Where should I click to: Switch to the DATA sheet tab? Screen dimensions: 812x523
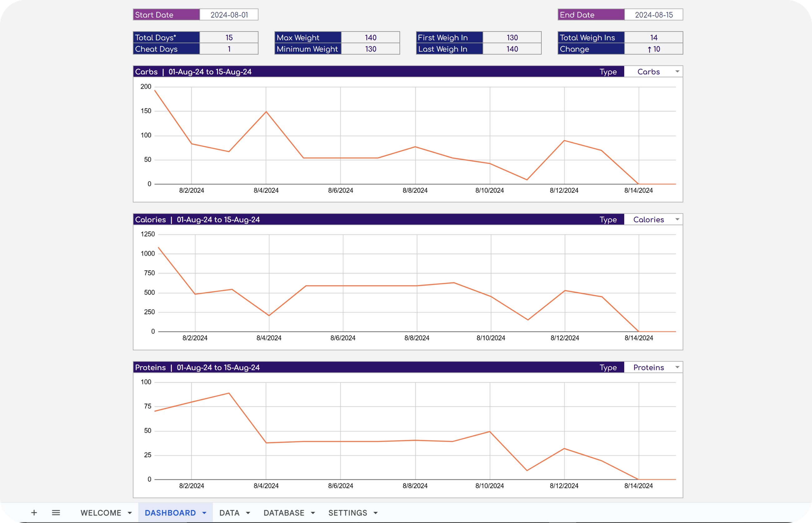click(229, 512)
